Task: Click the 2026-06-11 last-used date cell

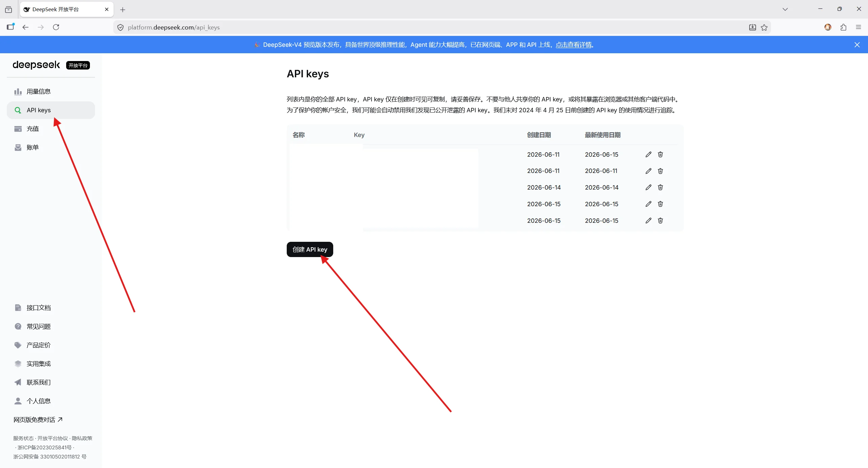Action: coord(601,171)
